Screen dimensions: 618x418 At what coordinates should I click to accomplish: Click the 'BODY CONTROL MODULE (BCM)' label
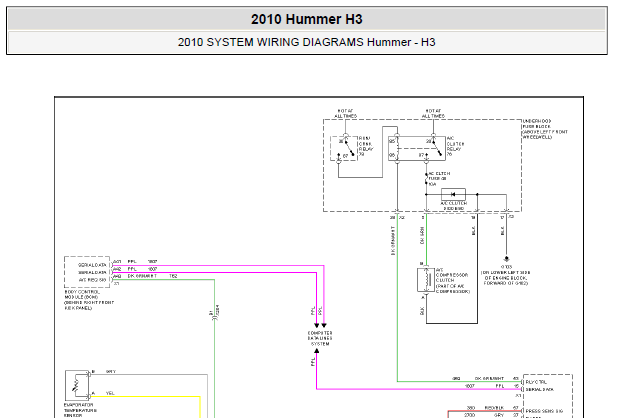coord(89,300)
